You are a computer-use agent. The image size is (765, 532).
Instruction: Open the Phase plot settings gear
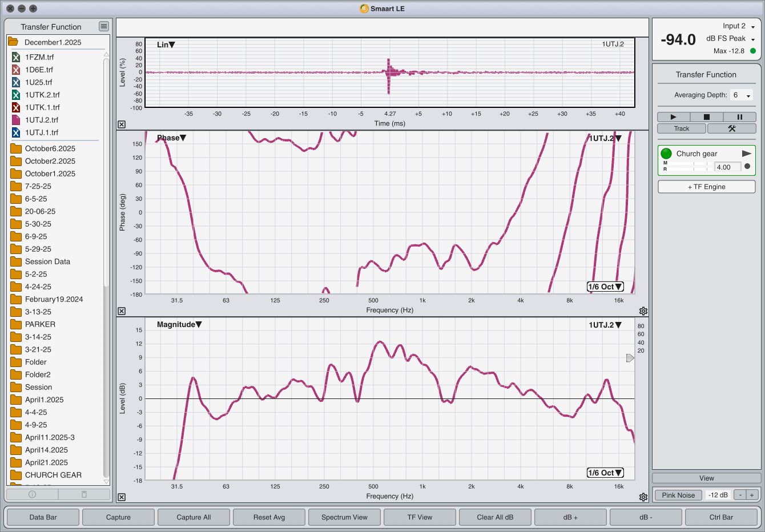(643, 311)
